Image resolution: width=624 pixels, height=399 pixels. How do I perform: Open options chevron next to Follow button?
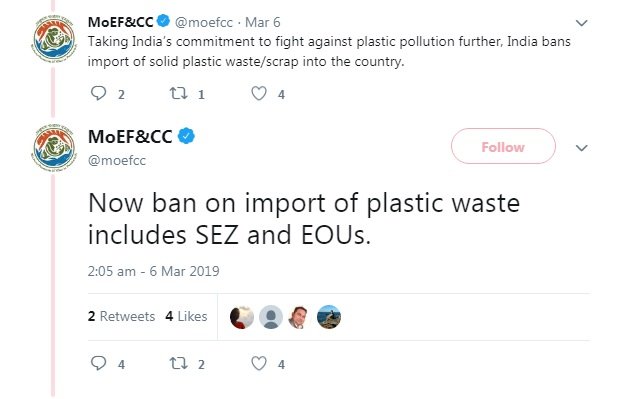[581, 148]
